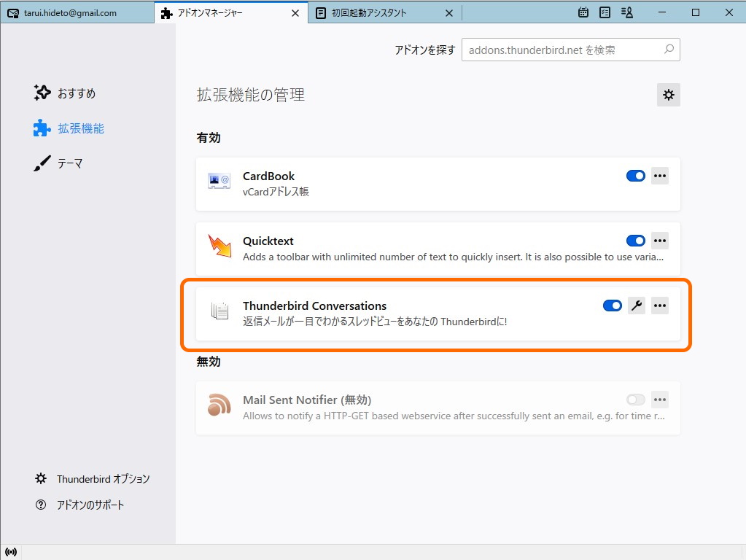
Task: Open Mail Sent Notifier more options menu
Action: tap(660, 400)
